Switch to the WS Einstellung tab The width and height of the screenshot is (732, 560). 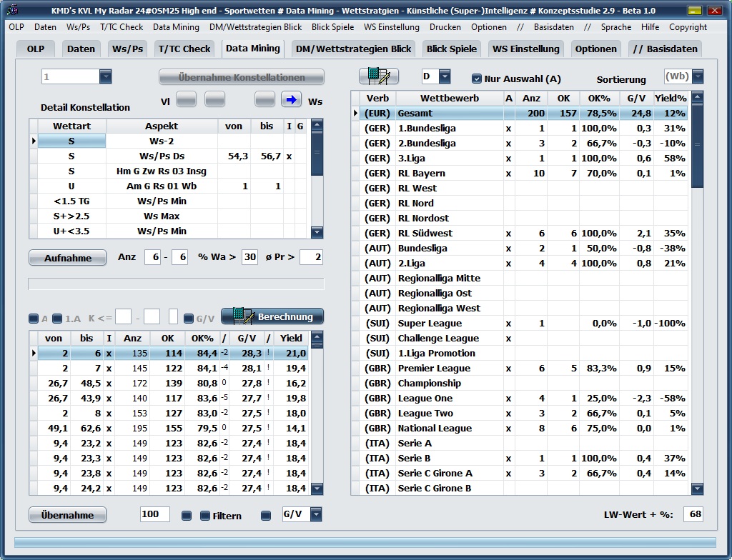525,49
